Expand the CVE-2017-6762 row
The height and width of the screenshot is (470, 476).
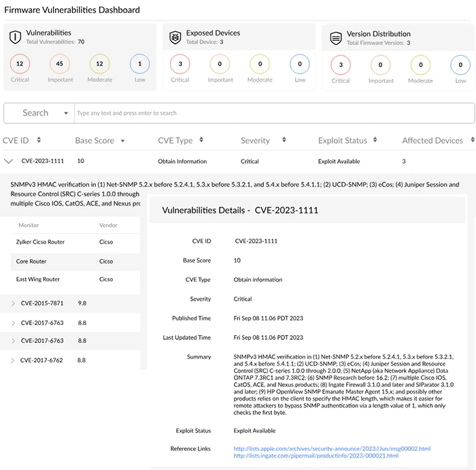click(12, 360)
